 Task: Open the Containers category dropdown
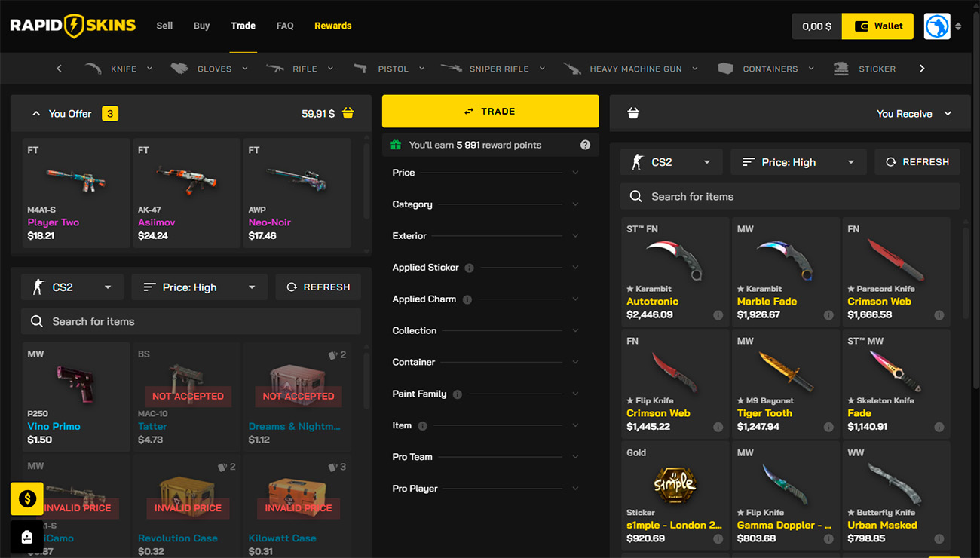765,69
